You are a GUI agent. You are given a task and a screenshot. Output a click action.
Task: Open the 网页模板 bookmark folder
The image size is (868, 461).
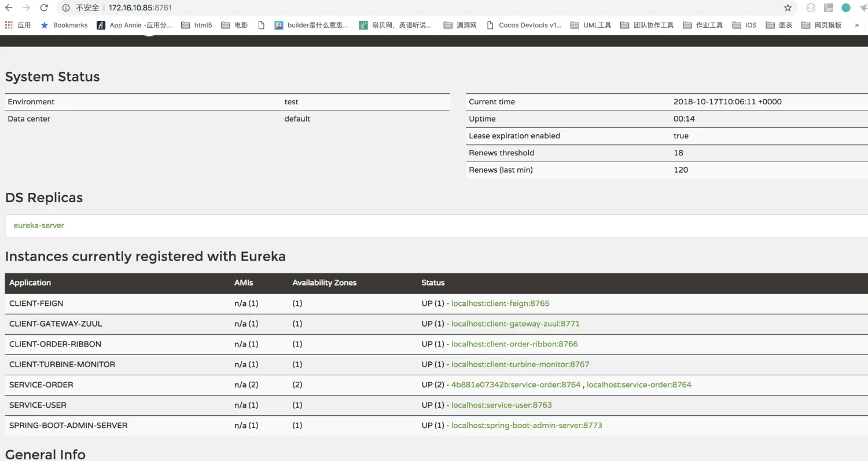tap(822, 25)
